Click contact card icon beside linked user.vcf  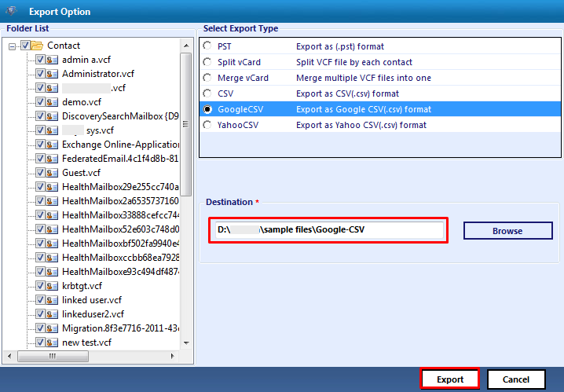tap(53, 300)
